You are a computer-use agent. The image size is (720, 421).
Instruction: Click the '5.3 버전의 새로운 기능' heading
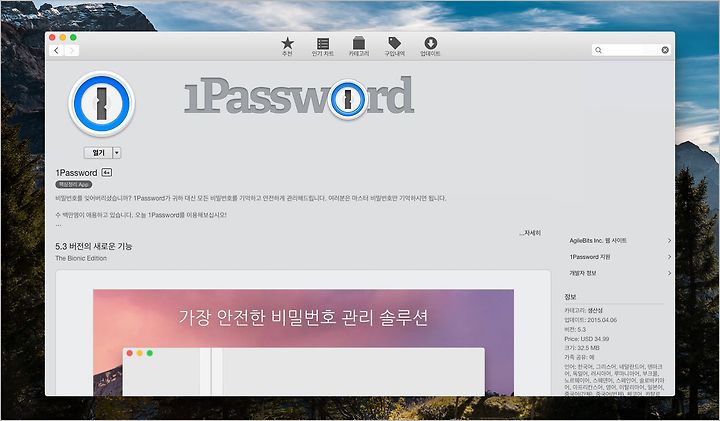94,247
